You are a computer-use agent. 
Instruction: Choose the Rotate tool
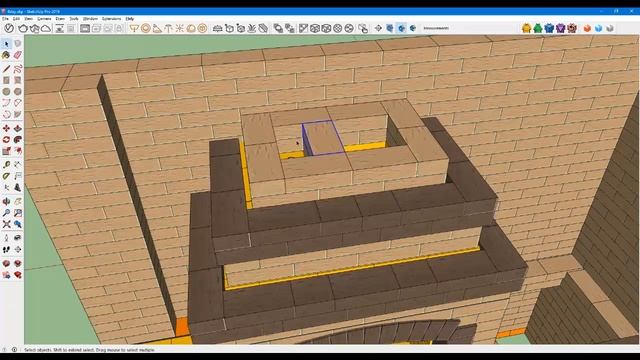pos(6,140)
